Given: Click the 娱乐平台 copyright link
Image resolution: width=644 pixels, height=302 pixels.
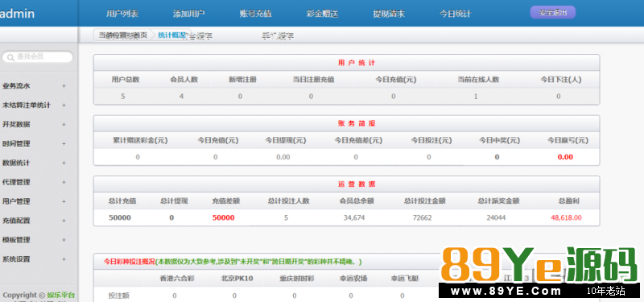Looking at the screenshot, I should [61, 295].
